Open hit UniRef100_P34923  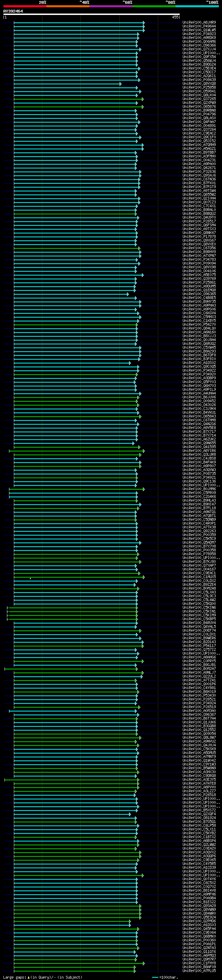pyautogui.click(x=199, y=34)
